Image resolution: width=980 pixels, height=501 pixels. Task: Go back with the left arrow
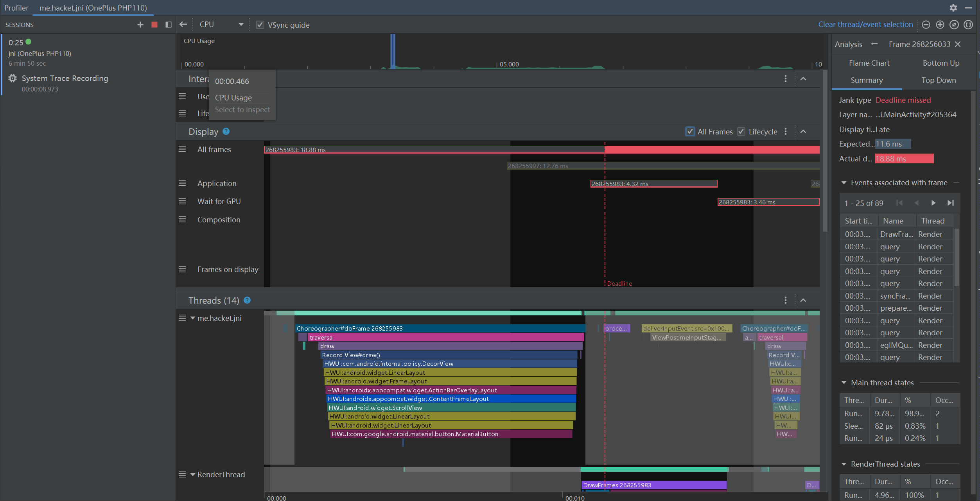pyautogui.click(x=183, y=25)
